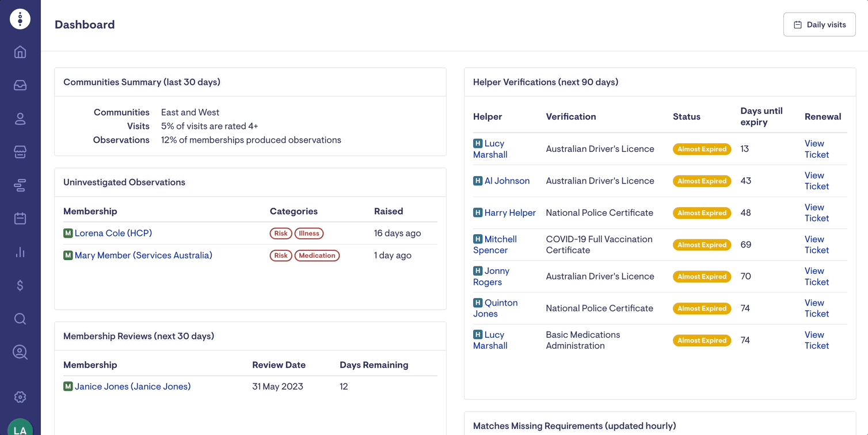View Ticket for Harry Helper

[816, 213]
